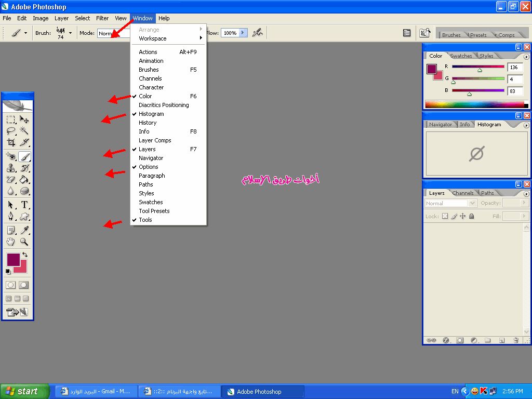The image size is (532, 399).
Task: Select the Rectangular Marquee tool
Action: 11,119
